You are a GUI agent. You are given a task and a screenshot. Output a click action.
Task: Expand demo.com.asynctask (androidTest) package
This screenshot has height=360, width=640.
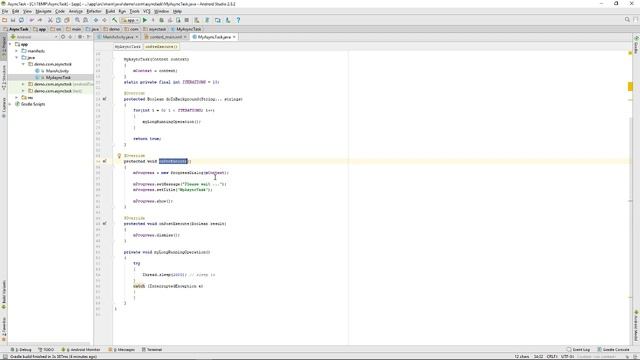tap(23, 84)
